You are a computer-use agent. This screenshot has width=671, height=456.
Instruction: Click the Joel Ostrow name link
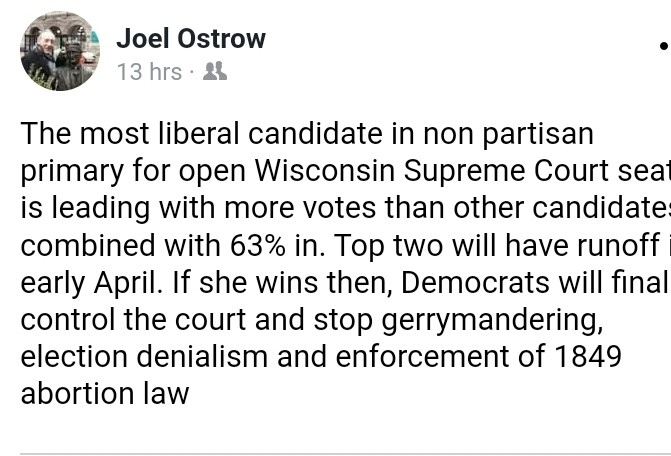(x=191, y=38)
